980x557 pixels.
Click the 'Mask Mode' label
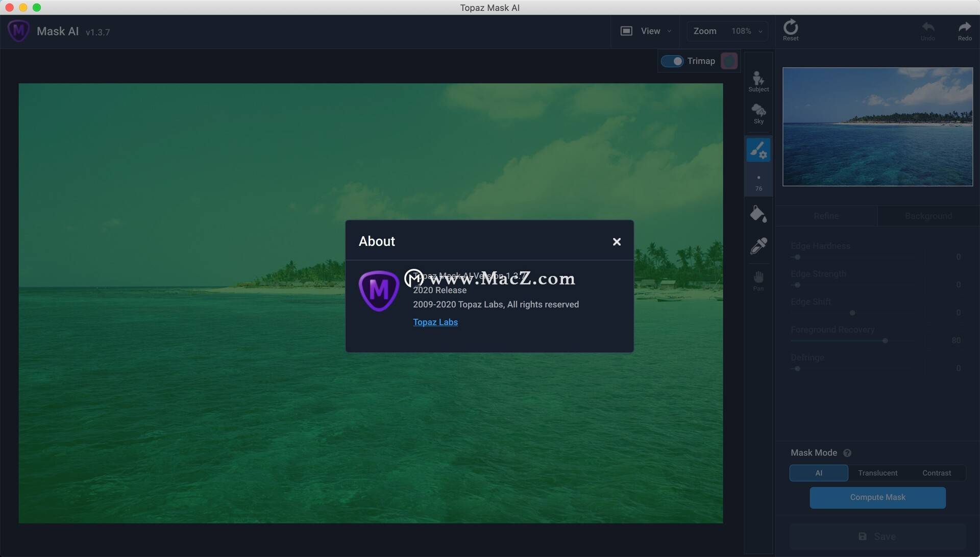coord(814,453)
